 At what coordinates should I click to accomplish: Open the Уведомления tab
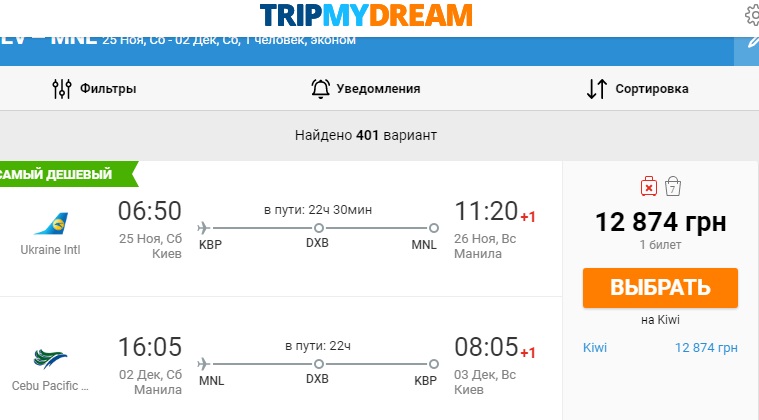tap(378, 89)
